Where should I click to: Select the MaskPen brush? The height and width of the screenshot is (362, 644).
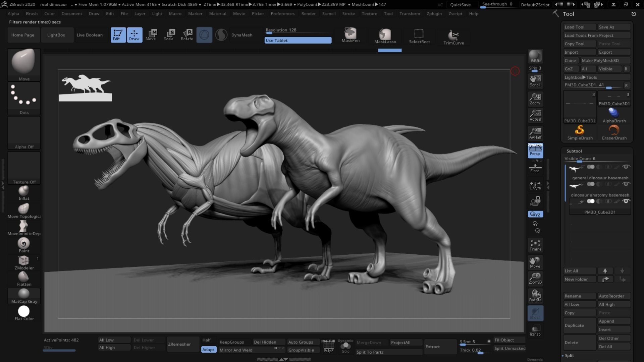(351, 35)
